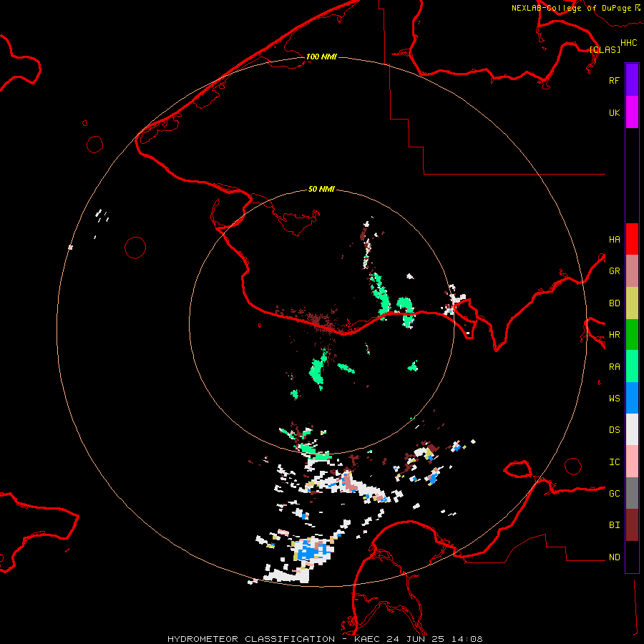Click the GC legend label
The height and width of the screenshot is (644, 644).
pos(614,494)
